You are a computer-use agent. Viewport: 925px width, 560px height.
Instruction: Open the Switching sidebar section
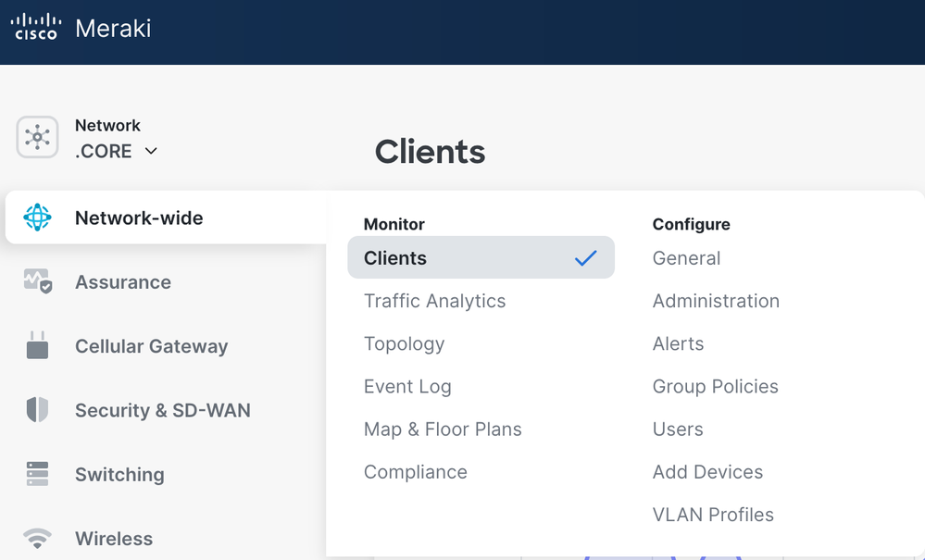[119, 475]
